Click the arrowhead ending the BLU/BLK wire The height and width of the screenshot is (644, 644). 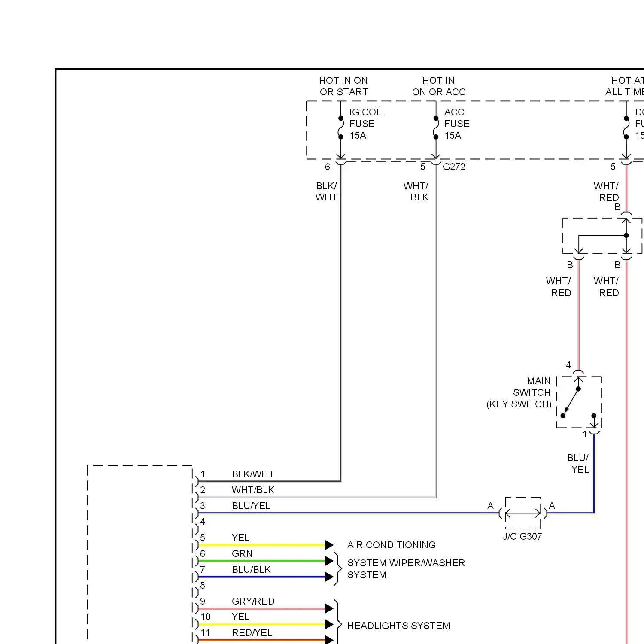click(329, 577)
